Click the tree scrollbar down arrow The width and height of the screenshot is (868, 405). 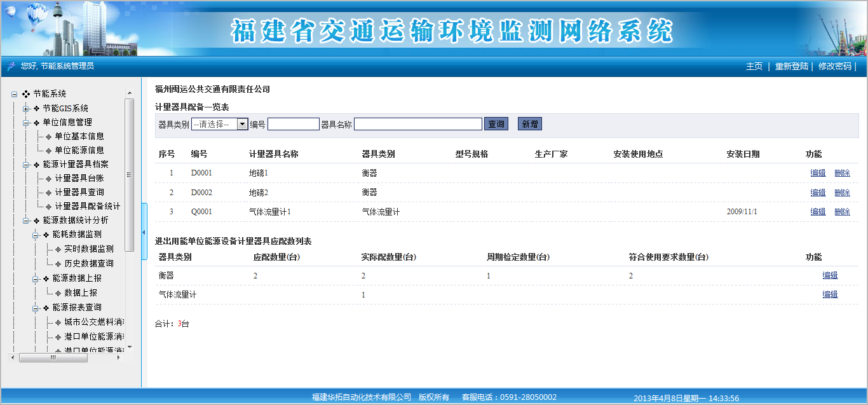pyautogui.click(x=130, y=347)
